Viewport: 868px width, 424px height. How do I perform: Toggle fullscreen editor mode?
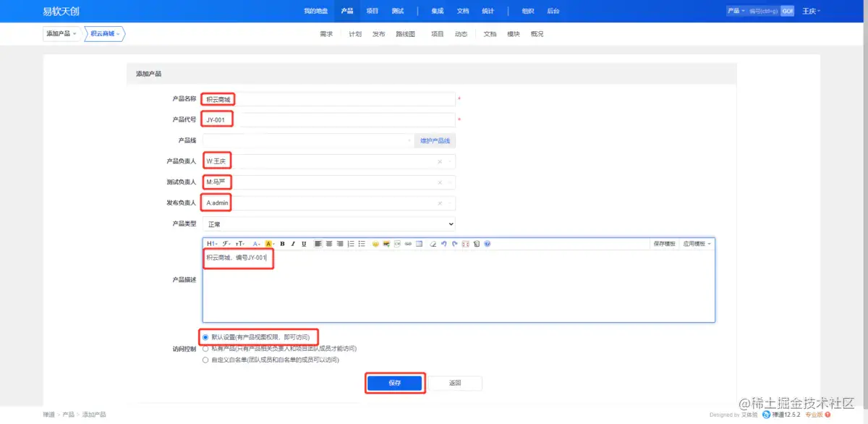pos(465,244)
